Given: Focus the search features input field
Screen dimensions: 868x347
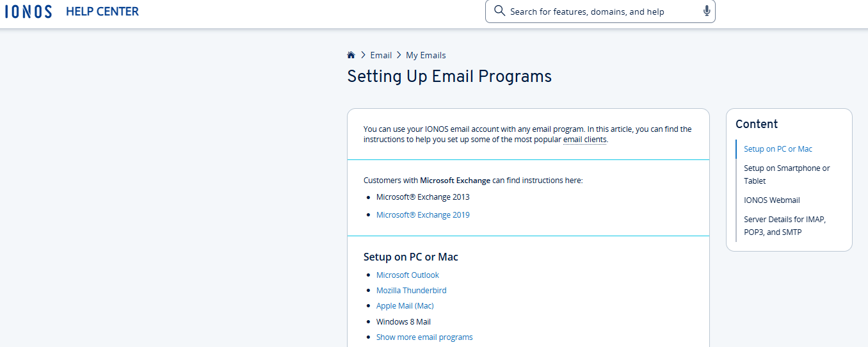Looking at the screenshot, I should point(600,12).
